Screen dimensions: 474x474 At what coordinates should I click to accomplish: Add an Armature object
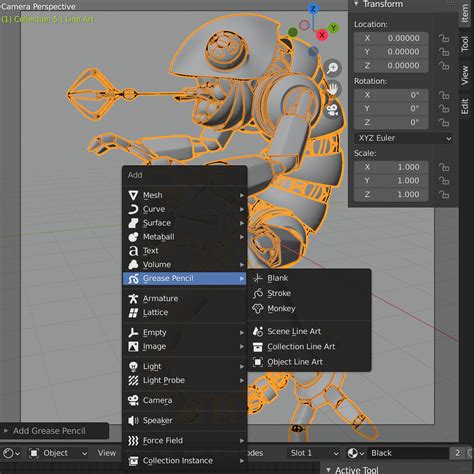(x=185, y=299)
